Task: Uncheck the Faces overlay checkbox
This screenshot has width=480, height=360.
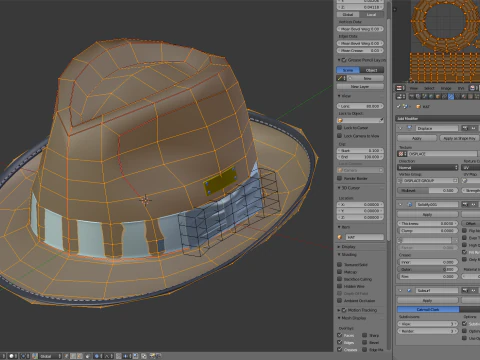Action: tap(340, 335)
